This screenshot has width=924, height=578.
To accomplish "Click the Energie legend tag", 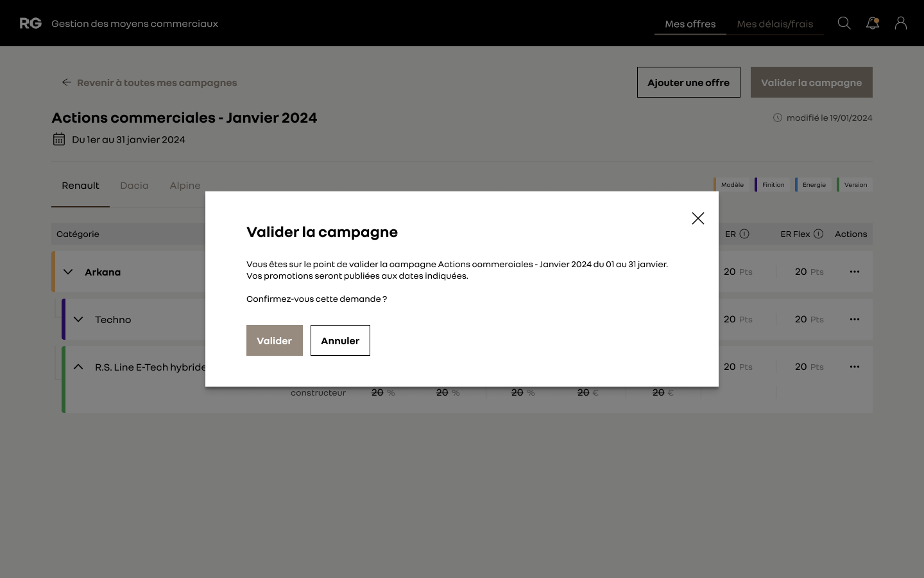I will point(813,184).
